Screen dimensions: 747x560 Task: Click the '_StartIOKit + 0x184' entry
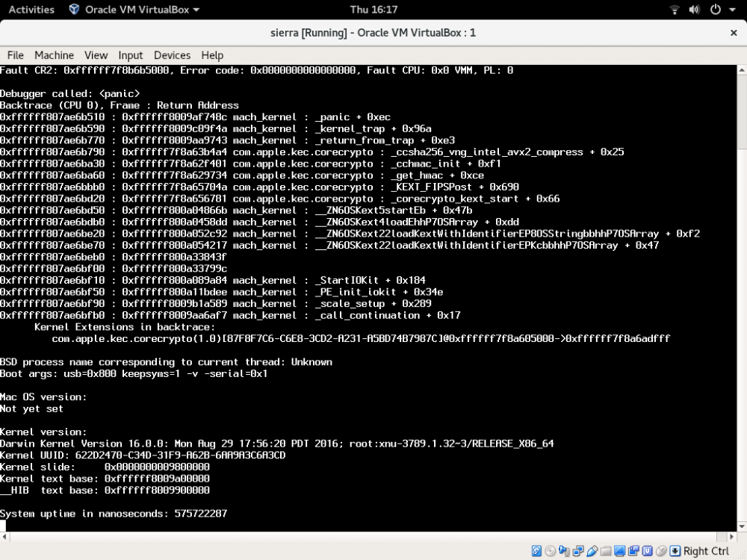pyautogui.click(x=371, y=281)
